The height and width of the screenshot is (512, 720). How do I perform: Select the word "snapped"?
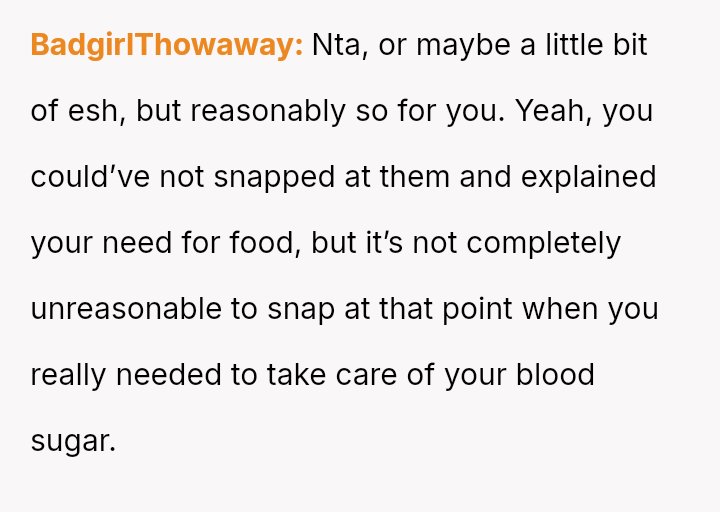coord(275,178)
